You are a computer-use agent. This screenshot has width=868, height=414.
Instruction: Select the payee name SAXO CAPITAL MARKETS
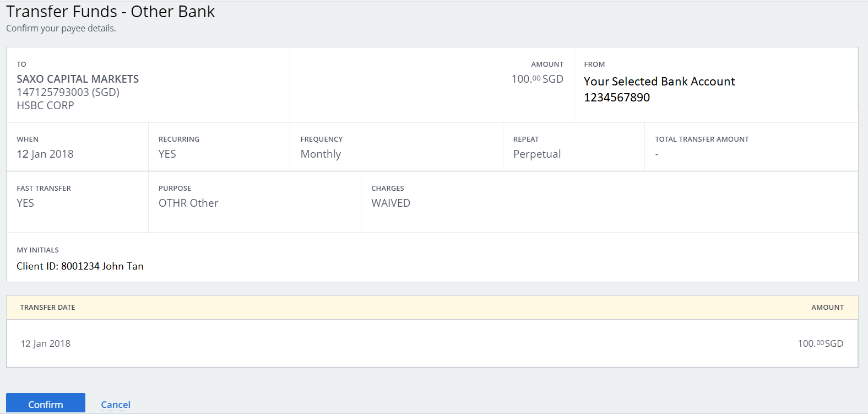78,79
